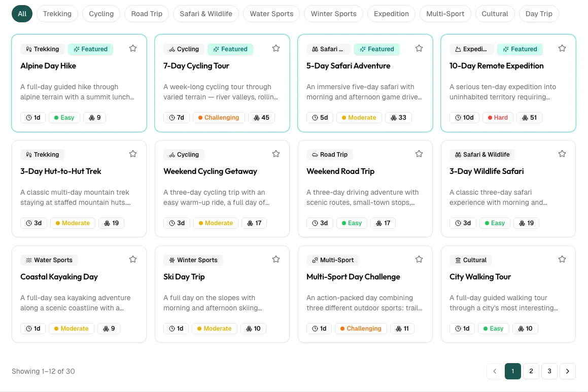Toggle favorite on Coastal Kayaking Day

tap(133, 259)
